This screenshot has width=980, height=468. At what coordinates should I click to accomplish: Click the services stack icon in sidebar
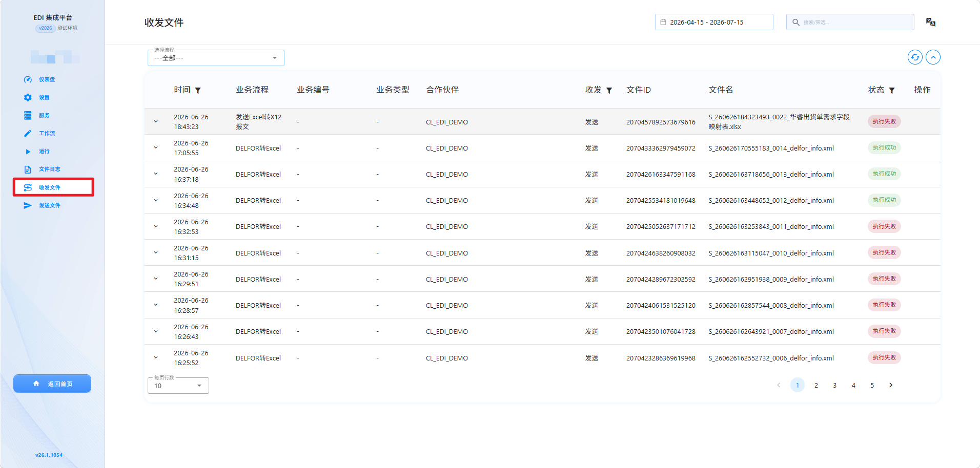click(x=28, y=115)
